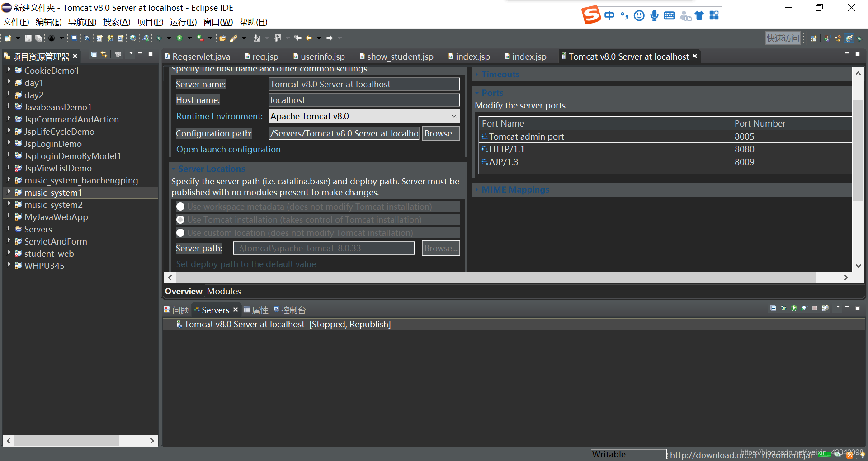Image resolution: width=868 pixels, height=461 pixels.
Task: Click Sogou soft keyboard icon
Action: [670, 15]
